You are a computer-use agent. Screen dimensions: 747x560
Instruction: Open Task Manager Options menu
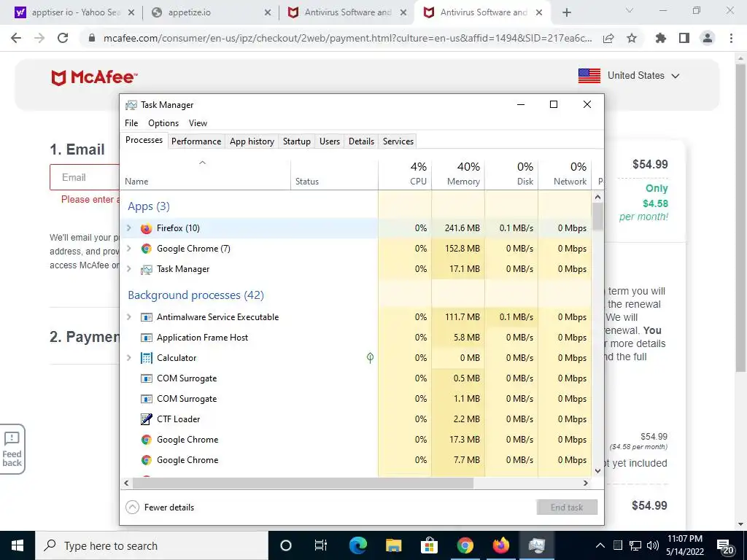coord(163,123)
